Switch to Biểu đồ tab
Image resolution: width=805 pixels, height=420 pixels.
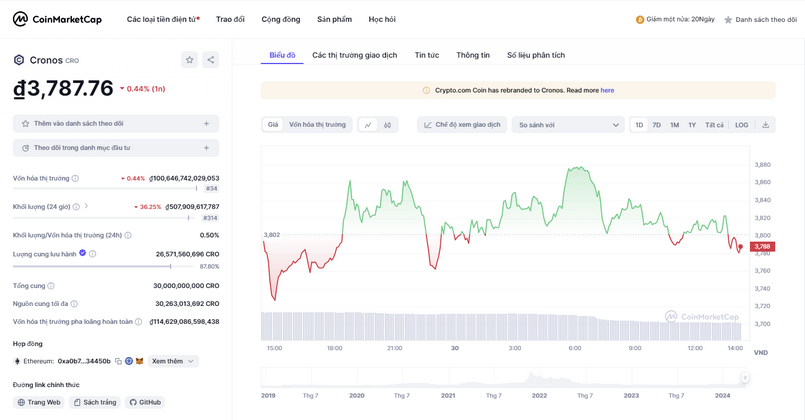pyautogui.click(x=282, y=55)
